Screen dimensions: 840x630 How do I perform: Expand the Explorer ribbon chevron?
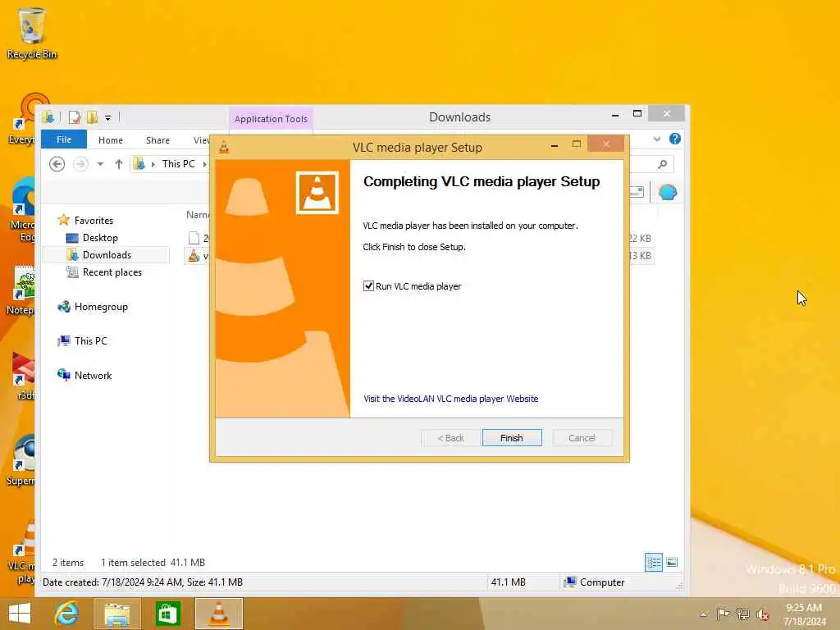657,139
